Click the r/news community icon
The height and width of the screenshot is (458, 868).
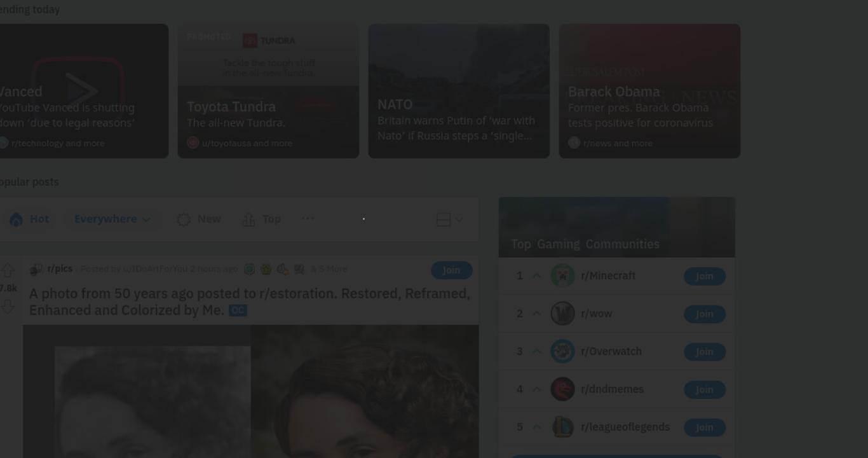[574, 142]
